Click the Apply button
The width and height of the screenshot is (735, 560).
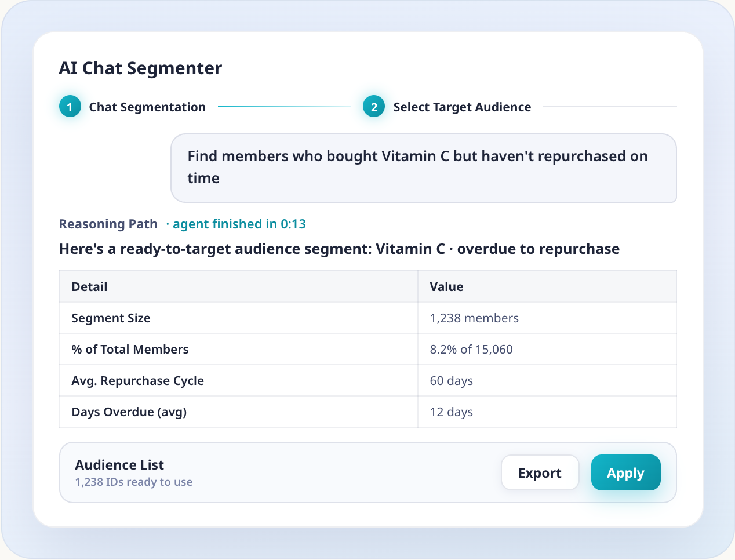point(625,472)
